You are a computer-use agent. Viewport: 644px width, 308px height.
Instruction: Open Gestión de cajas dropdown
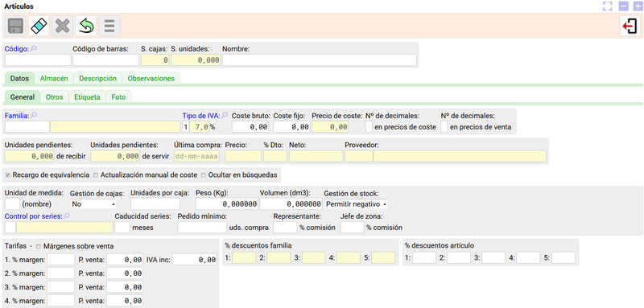coord(93,203)
